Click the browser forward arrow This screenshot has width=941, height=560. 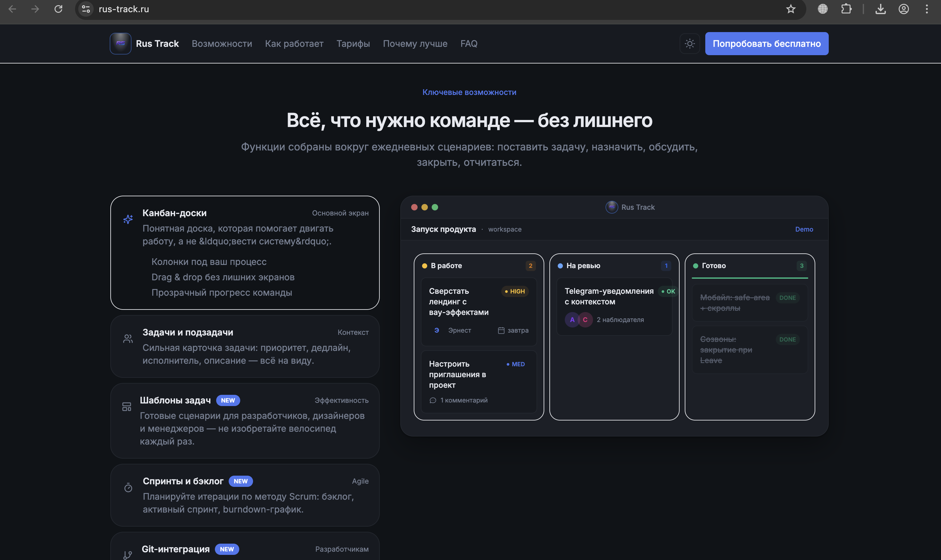click(35, 9)
